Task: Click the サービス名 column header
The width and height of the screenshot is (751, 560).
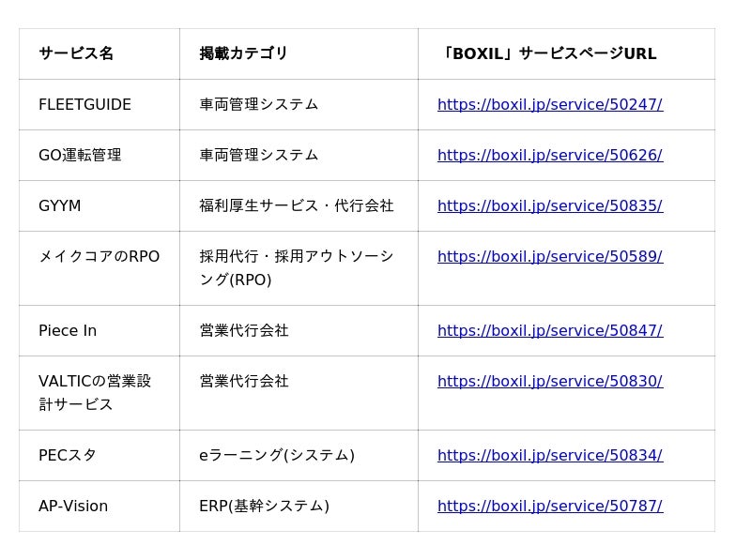Action: click(76, 54)
